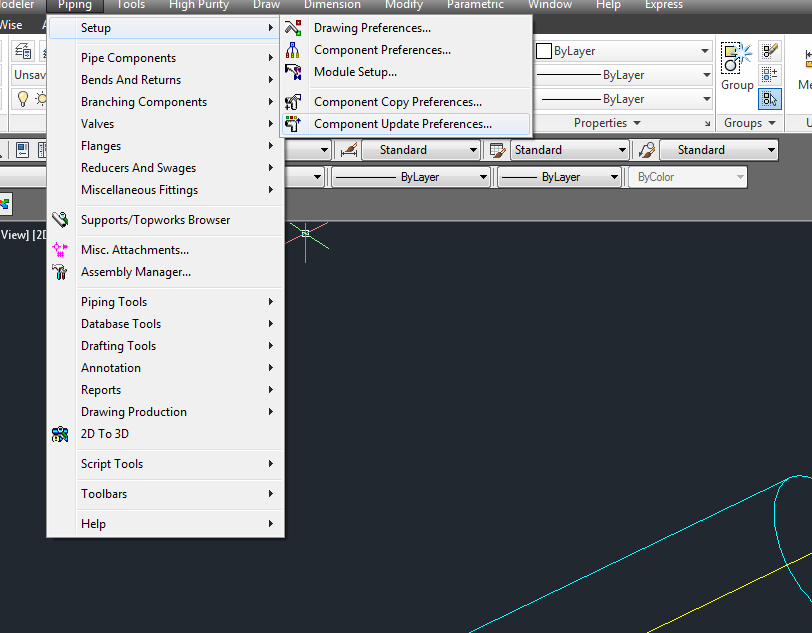Select Component Preferences menu entry

[382, 50]
